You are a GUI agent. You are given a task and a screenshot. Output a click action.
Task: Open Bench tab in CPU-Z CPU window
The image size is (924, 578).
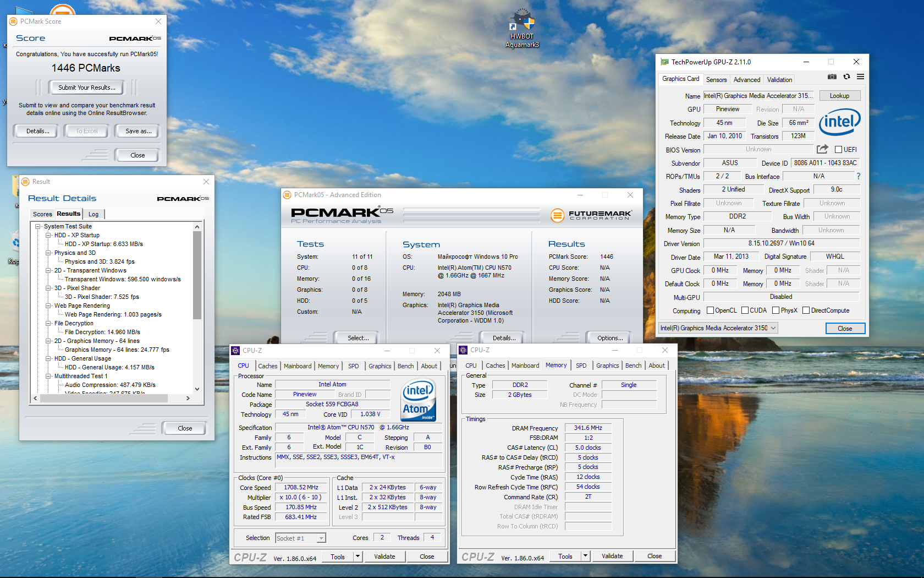click(x=406, y=366)
